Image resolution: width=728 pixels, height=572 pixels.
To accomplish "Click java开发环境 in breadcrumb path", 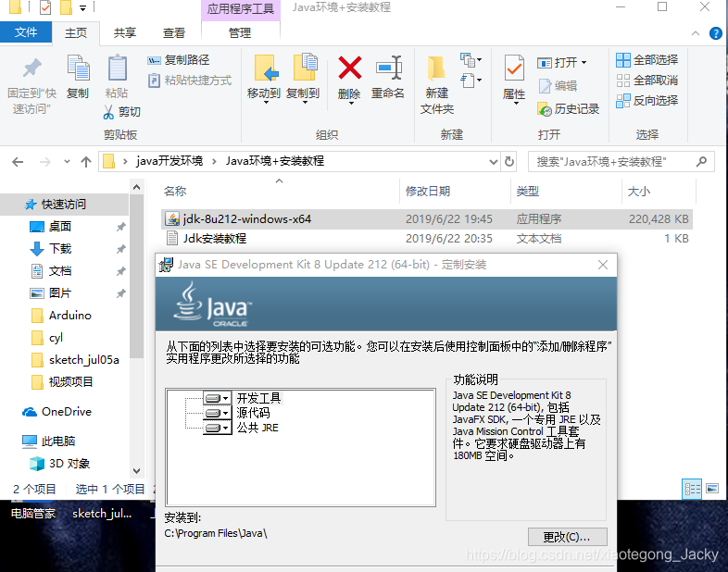I will [169, 161].
